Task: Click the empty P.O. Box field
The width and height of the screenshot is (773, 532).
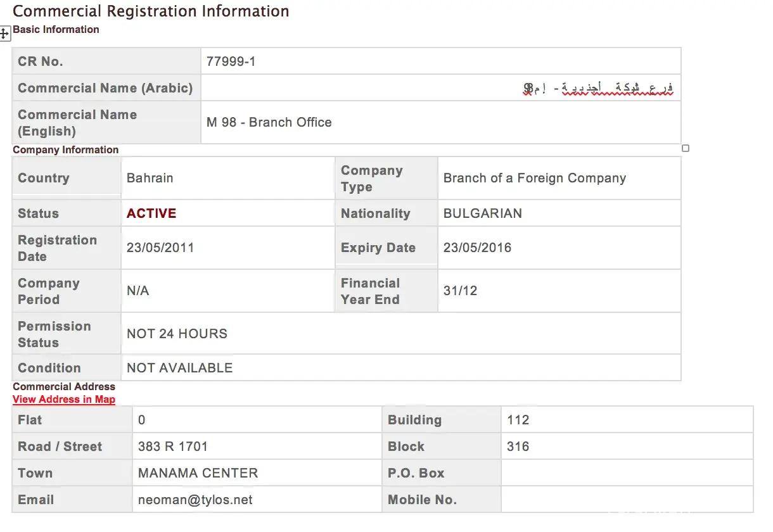Action: click(x=626, y=473)
